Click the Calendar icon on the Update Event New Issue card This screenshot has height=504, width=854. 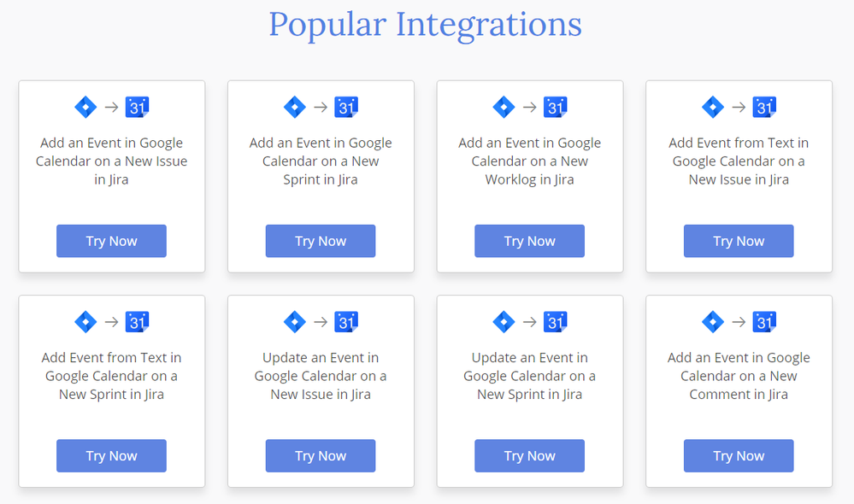(x=346, y=322)
